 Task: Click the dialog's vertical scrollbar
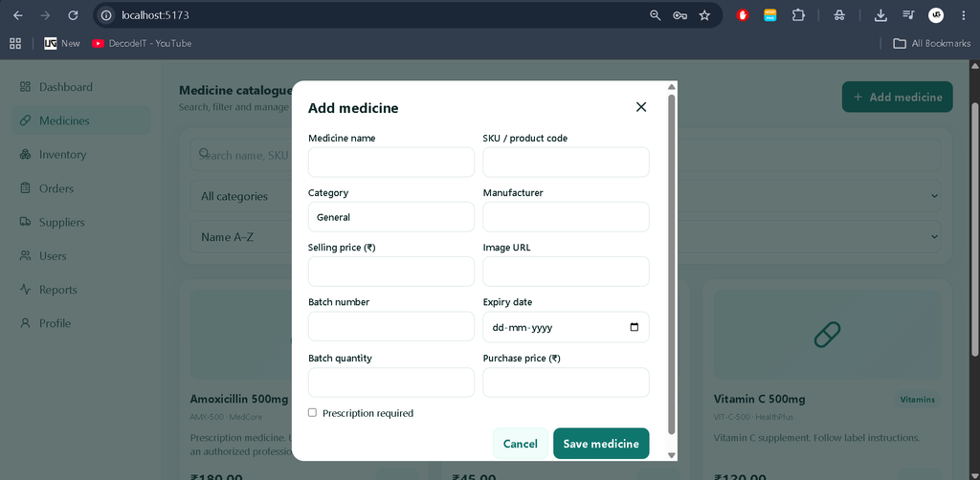click(x=671, y=264)
